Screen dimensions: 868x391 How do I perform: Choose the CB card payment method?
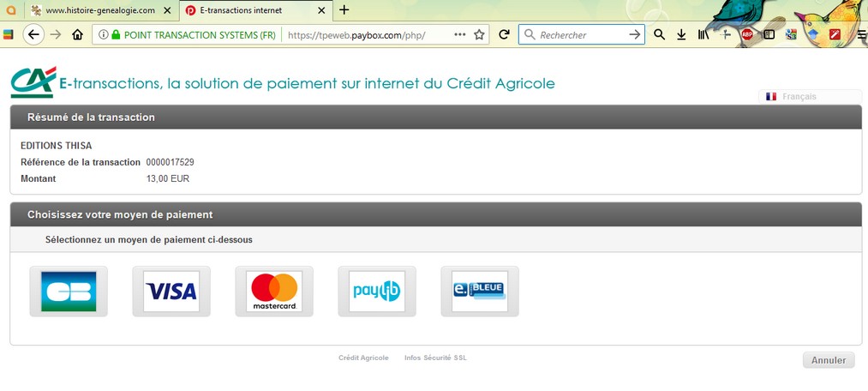69,292
